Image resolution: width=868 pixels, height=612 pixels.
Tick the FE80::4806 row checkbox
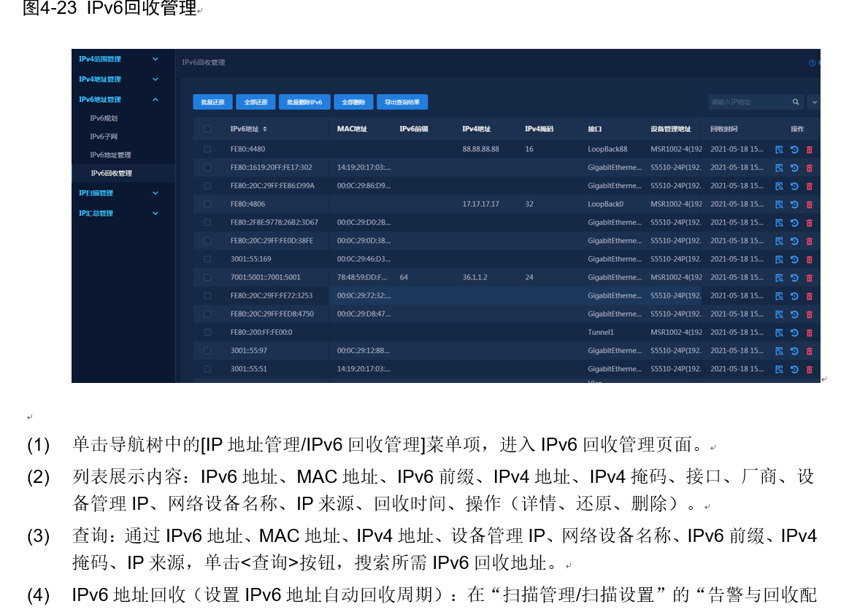(207, 204)
